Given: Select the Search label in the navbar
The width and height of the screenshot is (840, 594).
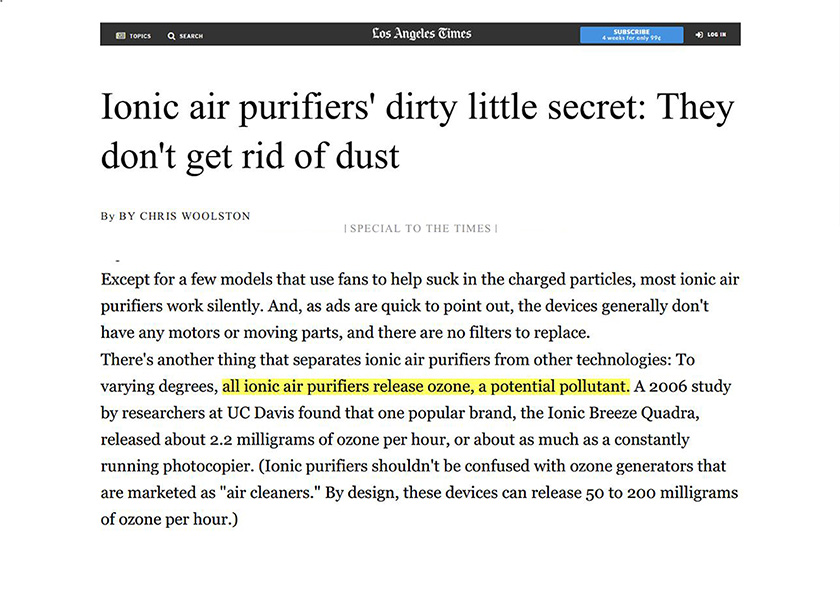Looking at the screenshot, I should point(191,36).
